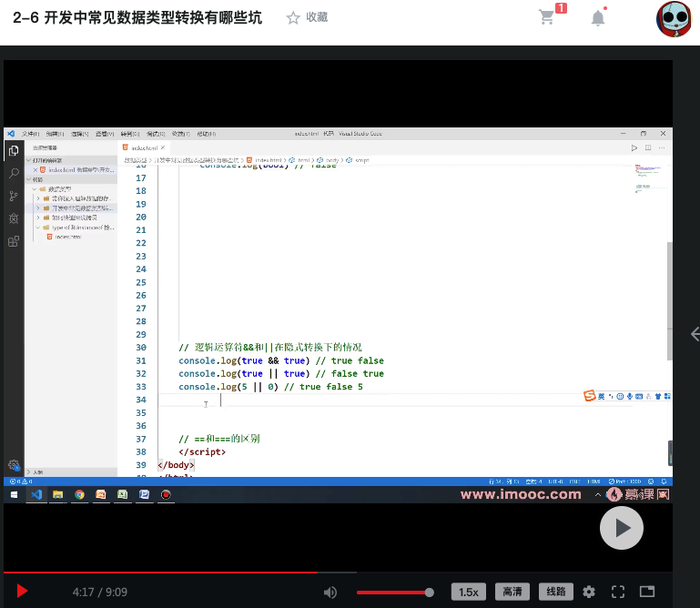Screen dimensions: 700x608
Task: Select the index.html tab in the VS Code editor
Action: click(144, 147)
